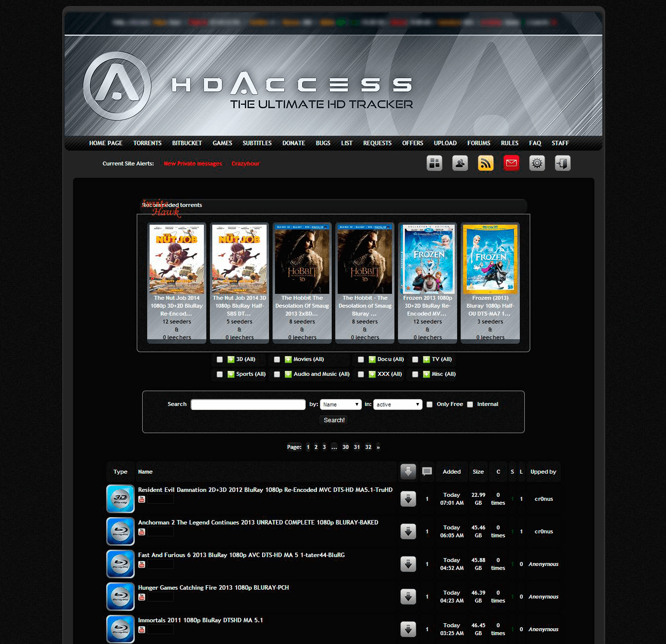Open the REQUESTS navigation item
Image resolution: width=666 pixels, height=644 pixels.
(x=377, y=143)
